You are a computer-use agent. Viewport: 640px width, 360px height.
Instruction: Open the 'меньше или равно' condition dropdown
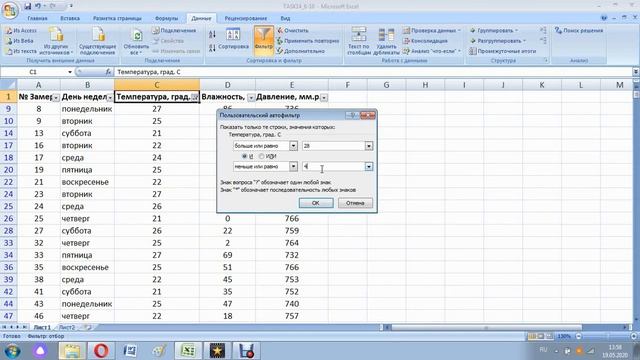coord(293,167)
